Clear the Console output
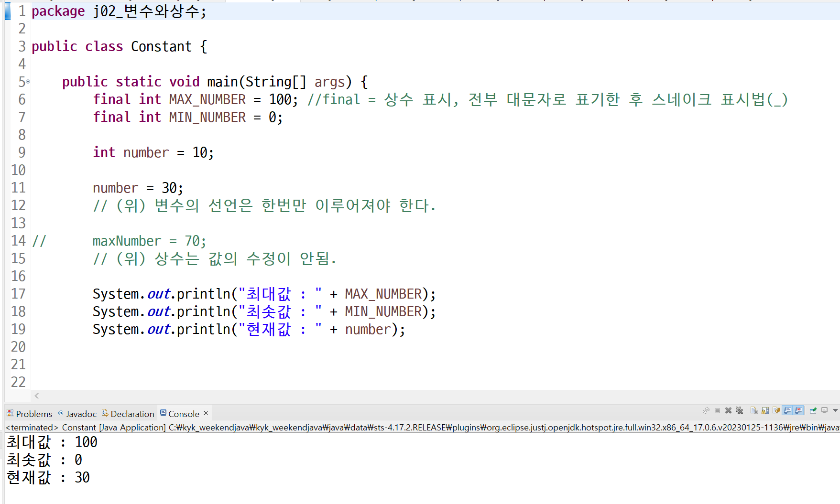 [754, 410]
